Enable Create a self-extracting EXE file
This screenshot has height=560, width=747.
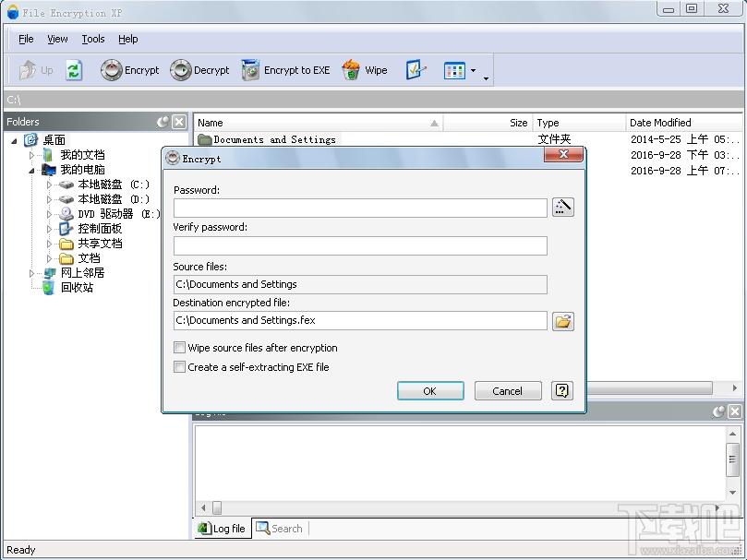click(x=180, y=366)
